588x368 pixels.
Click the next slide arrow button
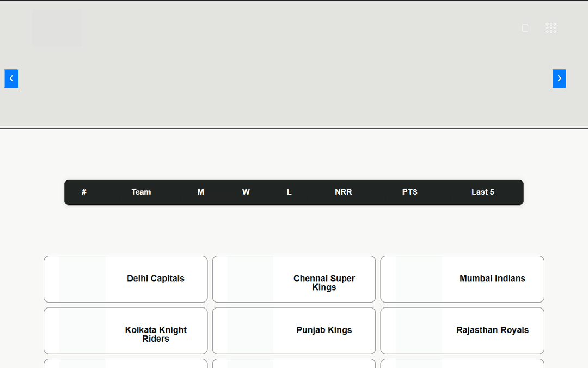point(559,79)
